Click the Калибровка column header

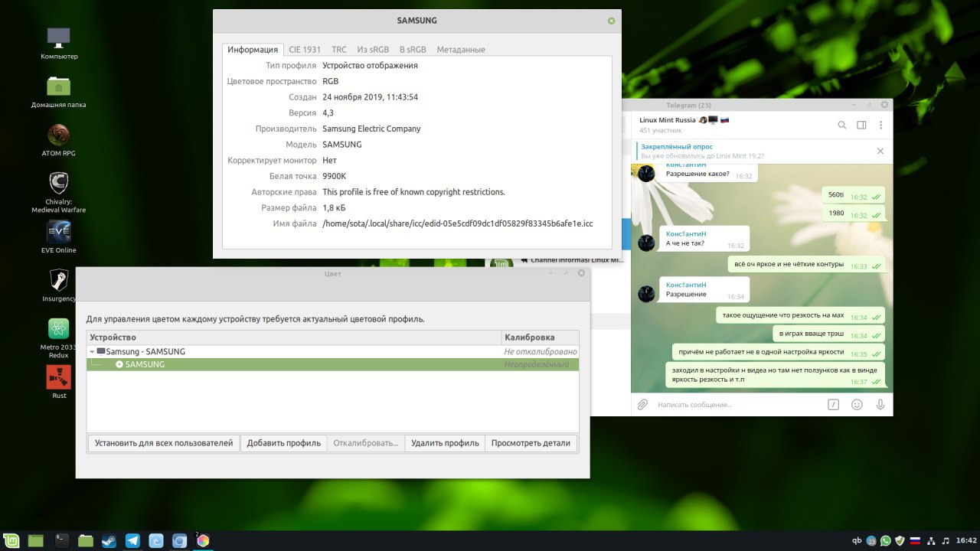(x=540, y=337)
